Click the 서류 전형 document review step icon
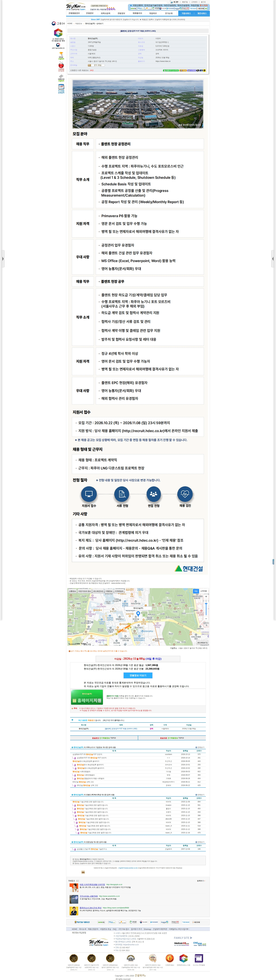Screen dimensions: 276x980 coord(122,494)
